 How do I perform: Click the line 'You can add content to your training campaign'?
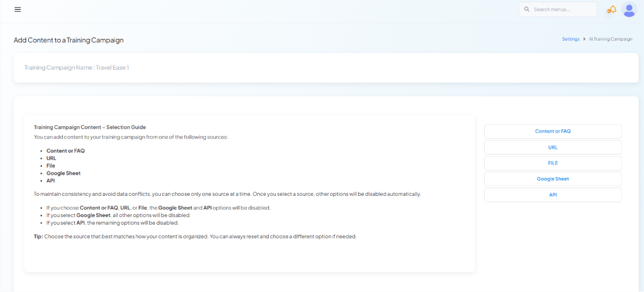coord(131,137)
